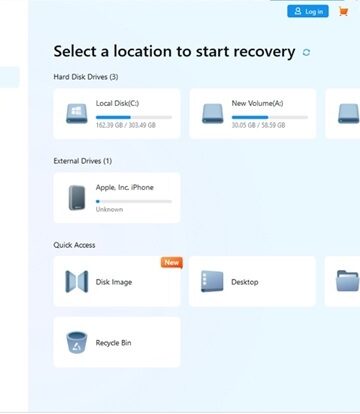
Task: Select the New Volume(A:) drive icon
Action: tap(213, 113)
